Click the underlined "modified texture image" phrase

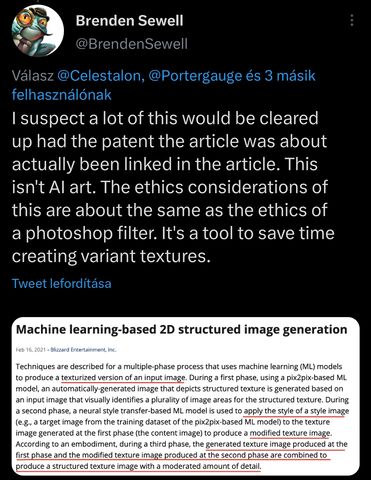tap(290, 433)
